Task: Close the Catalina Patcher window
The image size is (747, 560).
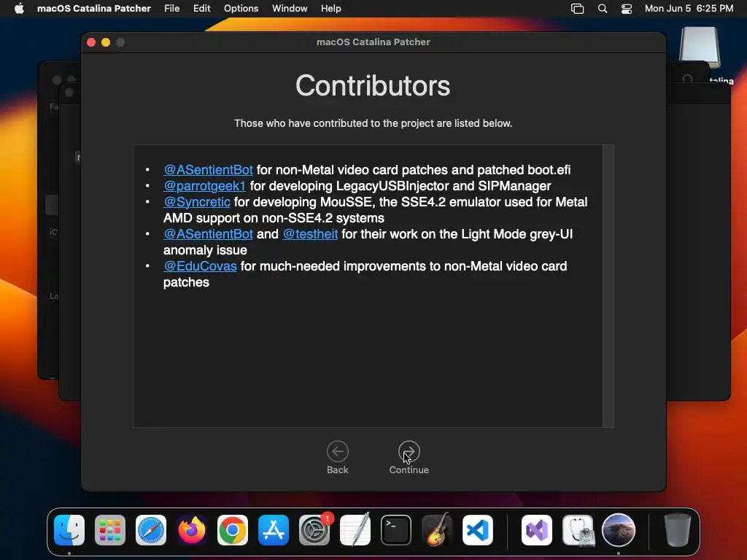Action: pos(91,42)
